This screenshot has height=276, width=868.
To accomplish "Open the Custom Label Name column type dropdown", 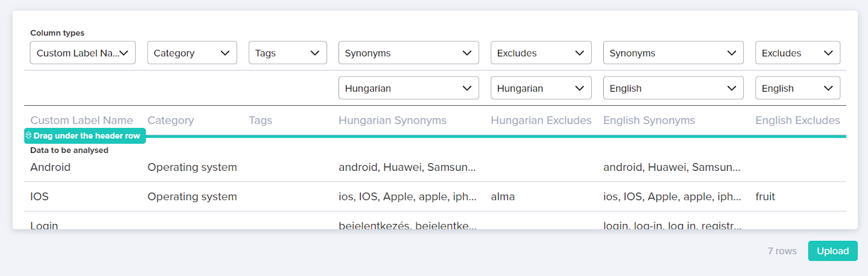I will [x=82, y=53].
